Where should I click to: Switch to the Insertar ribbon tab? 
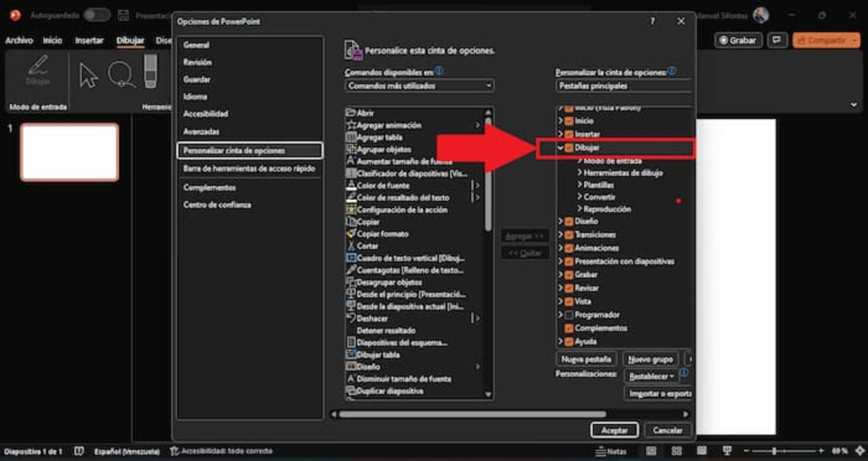89,40
